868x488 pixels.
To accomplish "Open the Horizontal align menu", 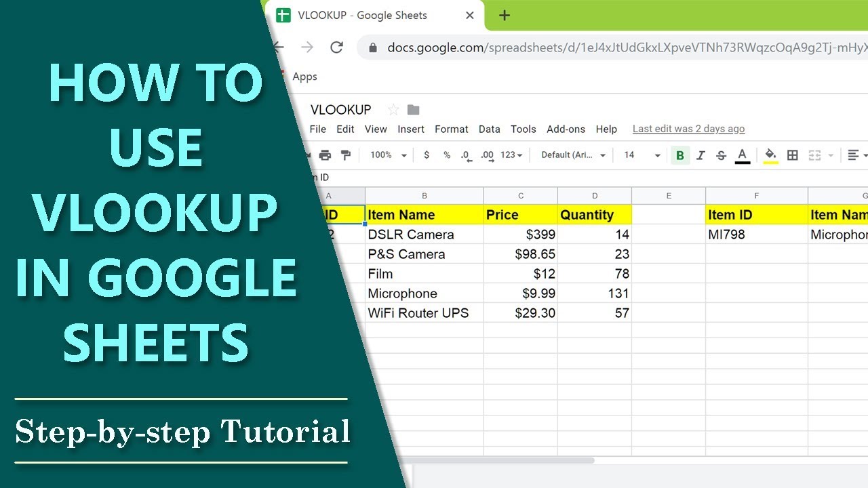I will tap(857, 155).
